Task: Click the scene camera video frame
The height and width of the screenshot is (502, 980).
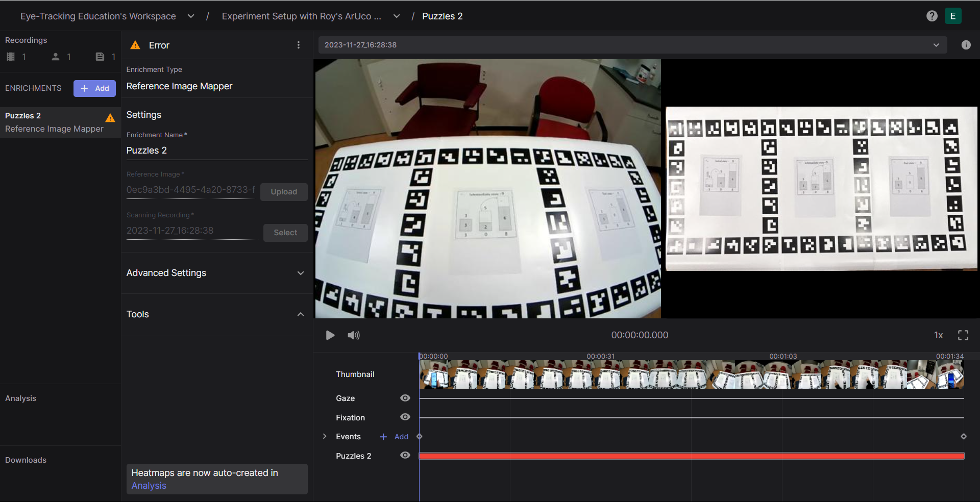Action: click(487, 189)
